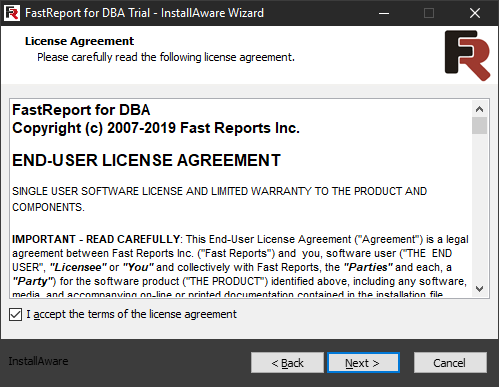Click the 'License Agreement' page header
This screenshot has width=499, height=387.
pyautogui.click(x=79, y=41)
